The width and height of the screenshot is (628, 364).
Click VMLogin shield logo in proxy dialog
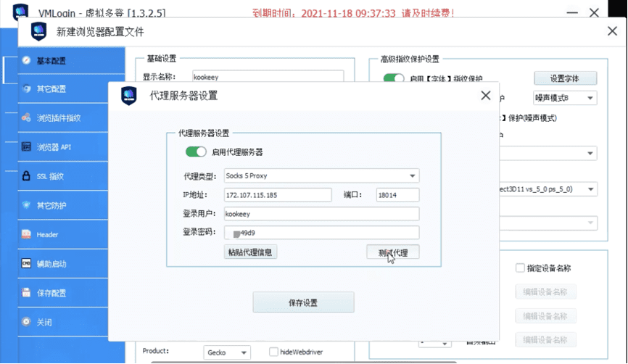tap(129, 96)
